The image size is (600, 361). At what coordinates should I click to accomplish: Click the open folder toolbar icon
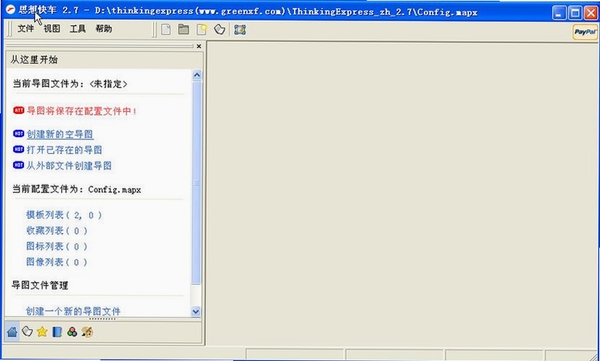point(184,29)
